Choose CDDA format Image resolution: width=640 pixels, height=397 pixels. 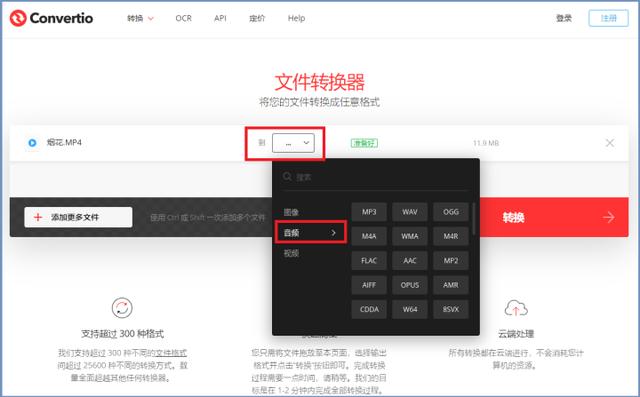coord(369,309)
